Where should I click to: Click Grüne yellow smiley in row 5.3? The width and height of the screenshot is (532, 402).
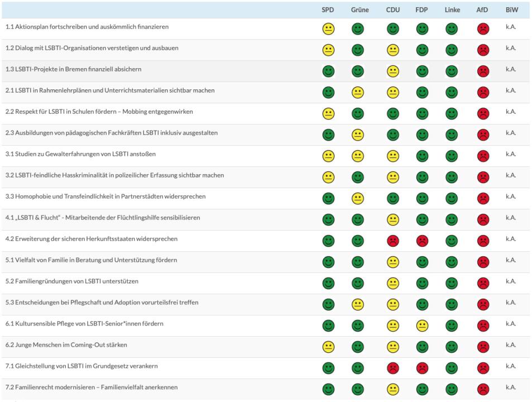pos(358,305)
